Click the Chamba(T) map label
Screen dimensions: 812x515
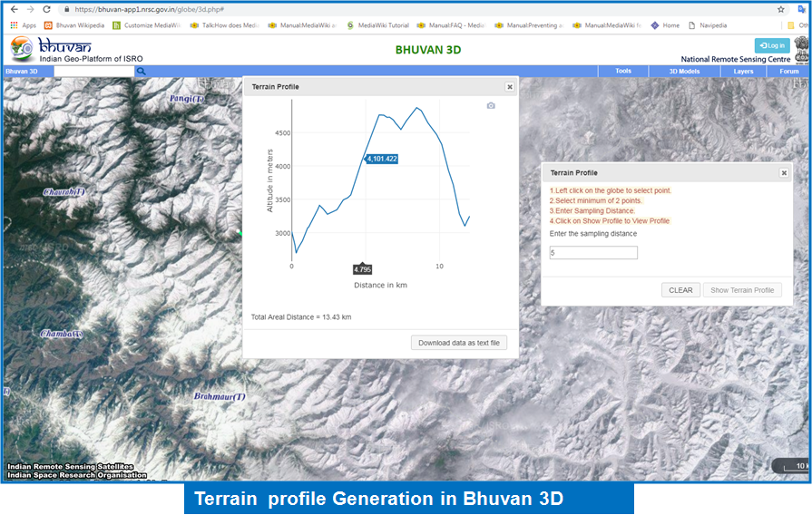(x=62, y=334)
